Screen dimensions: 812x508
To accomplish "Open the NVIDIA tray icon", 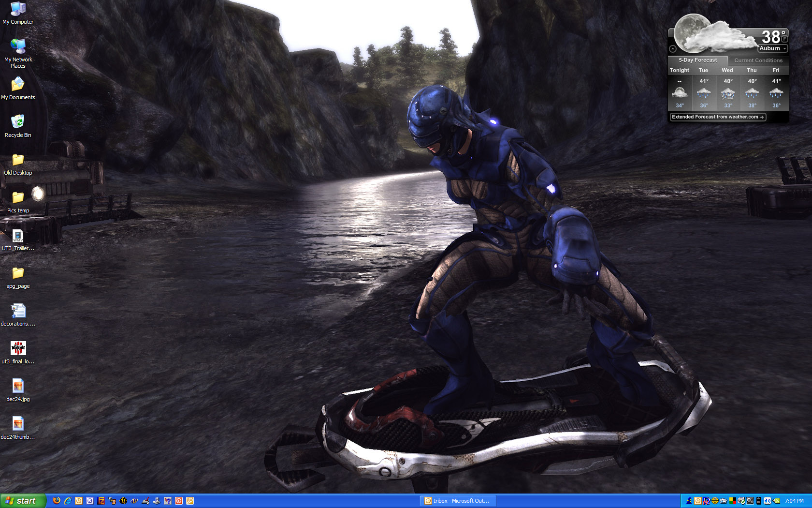I will click(777, 501).
